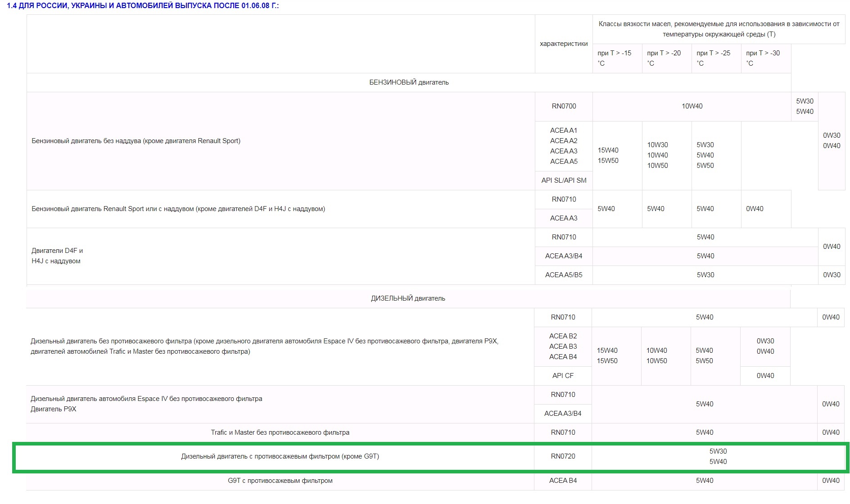Click the 'БЕНЗИНОВЫЙ двигатель' section row
Screen dimensions: 850x504
[x=409, y=82]
